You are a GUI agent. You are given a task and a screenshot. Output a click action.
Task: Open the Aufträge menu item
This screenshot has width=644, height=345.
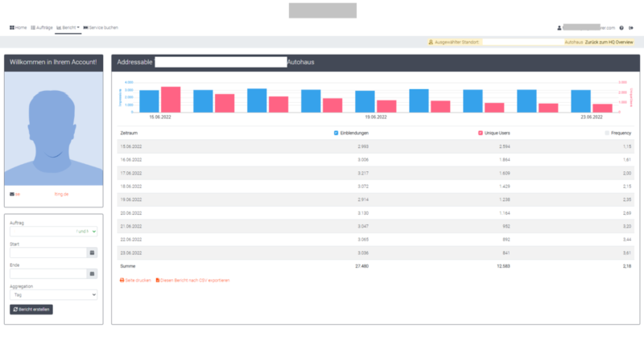pyautogui.click(x=42, y=27)
